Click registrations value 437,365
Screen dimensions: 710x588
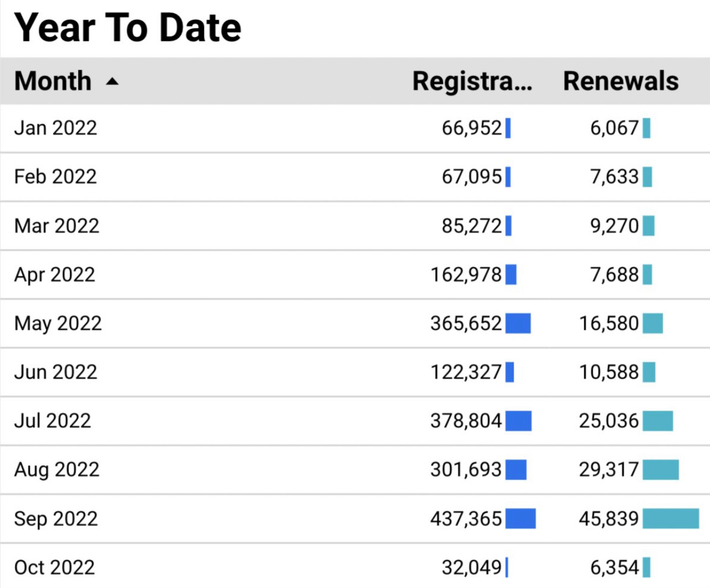[x=466, y=518]
